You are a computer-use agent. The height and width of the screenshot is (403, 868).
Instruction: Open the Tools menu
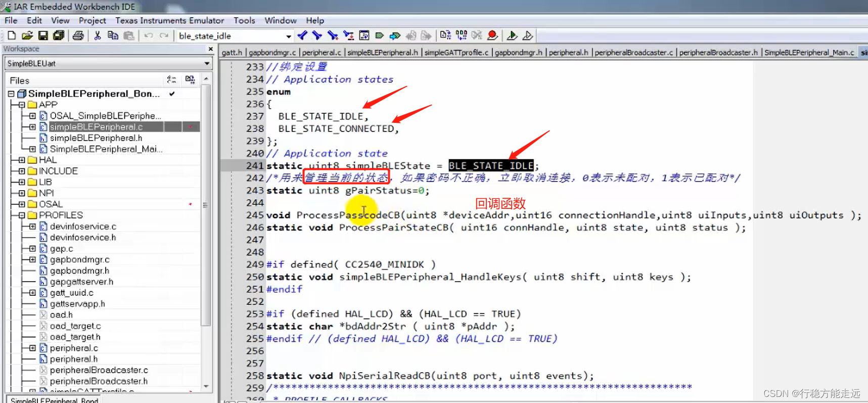(x=244, y=20)
